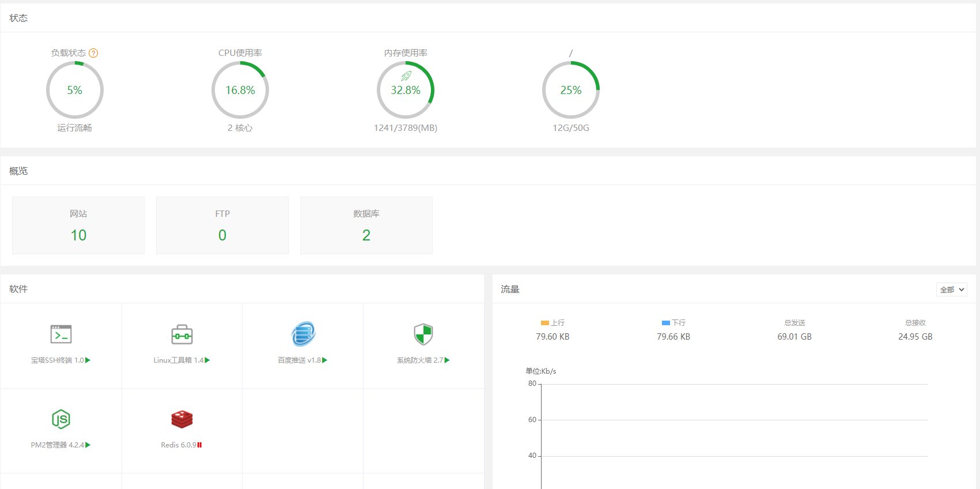Open the 网站 overview card showing 10
This screenshot has width=980, height=489.
[x=78, y=225]
